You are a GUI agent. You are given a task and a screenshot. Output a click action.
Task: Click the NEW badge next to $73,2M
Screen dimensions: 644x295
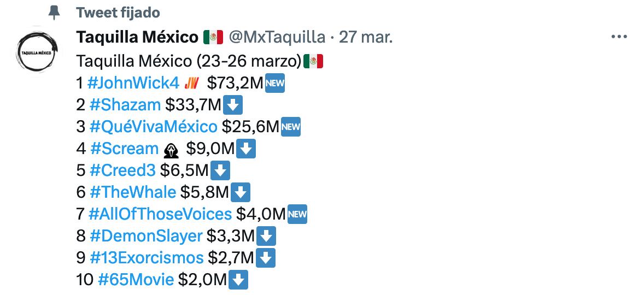(x=275, y=83)
